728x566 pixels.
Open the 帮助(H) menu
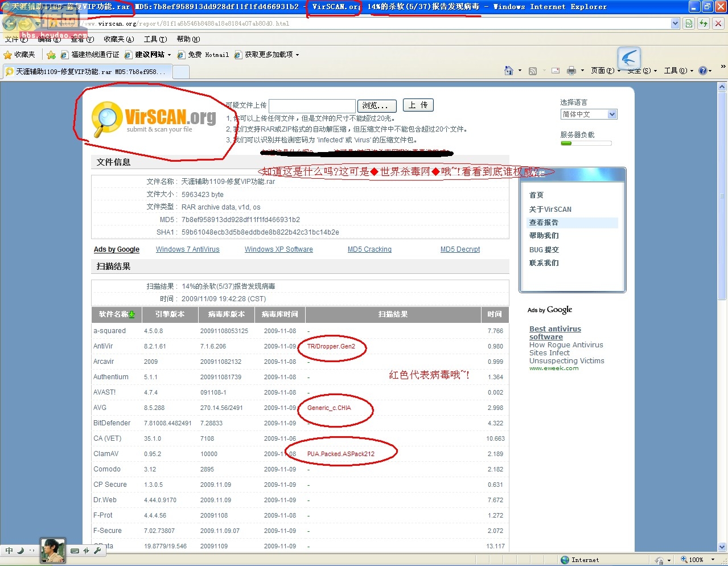click(x=188, y=39)
